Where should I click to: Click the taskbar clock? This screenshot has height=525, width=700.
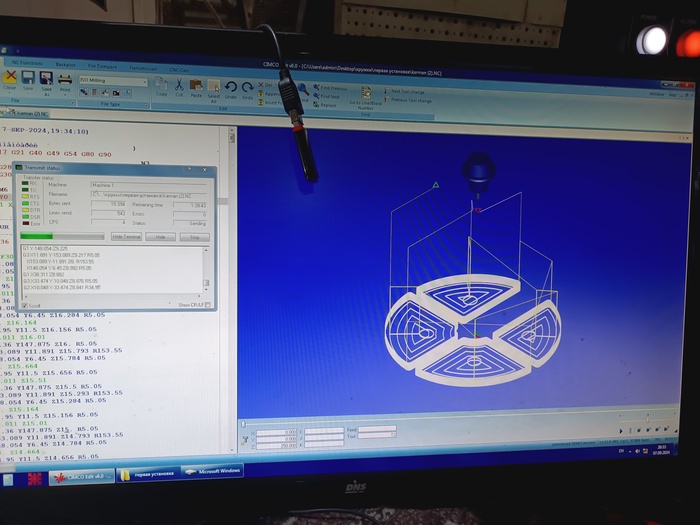coord(662,450)
